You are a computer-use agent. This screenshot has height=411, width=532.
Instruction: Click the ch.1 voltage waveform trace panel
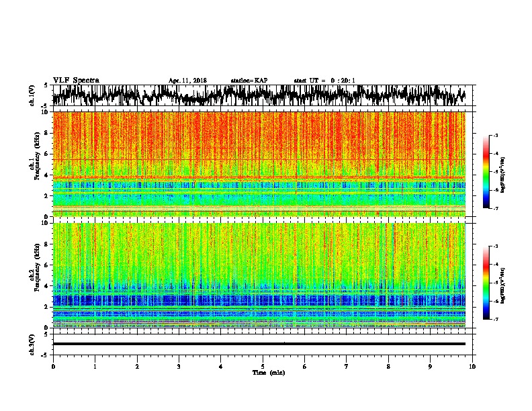tap(262, 95)
